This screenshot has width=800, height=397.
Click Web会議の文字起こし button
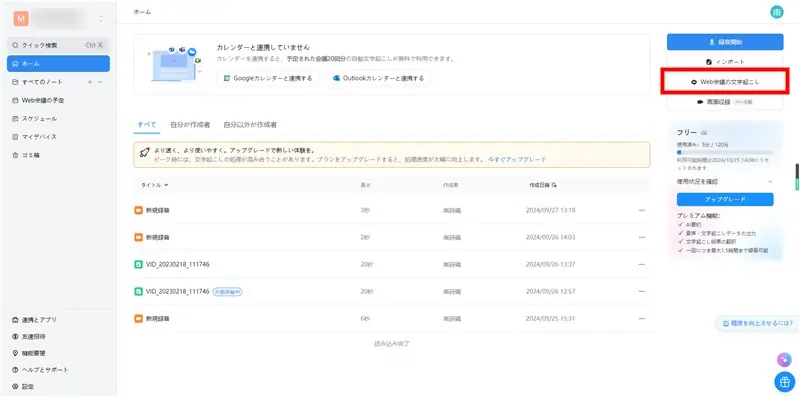(x=725, y=82)
